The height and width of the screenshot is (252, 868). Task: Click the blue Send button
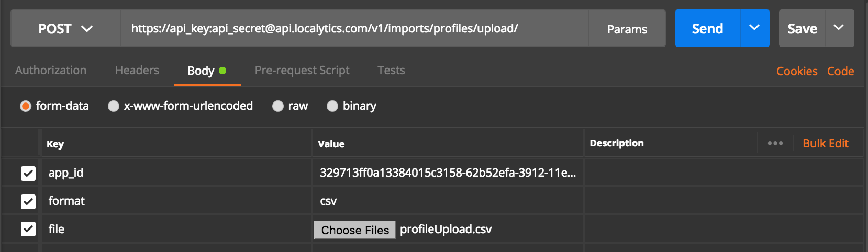pos(707,29)
